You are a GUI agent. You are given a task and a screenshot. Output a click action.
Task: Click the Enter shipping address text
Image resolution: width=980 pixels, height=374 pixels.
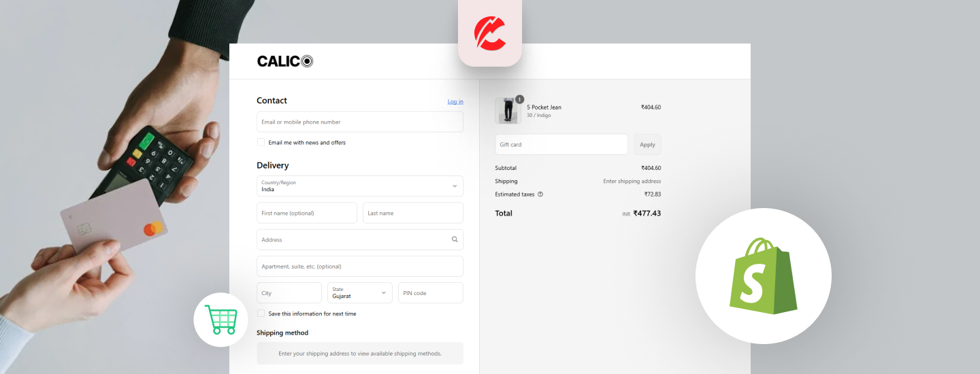pyautogui.click(x=632, y=182)
